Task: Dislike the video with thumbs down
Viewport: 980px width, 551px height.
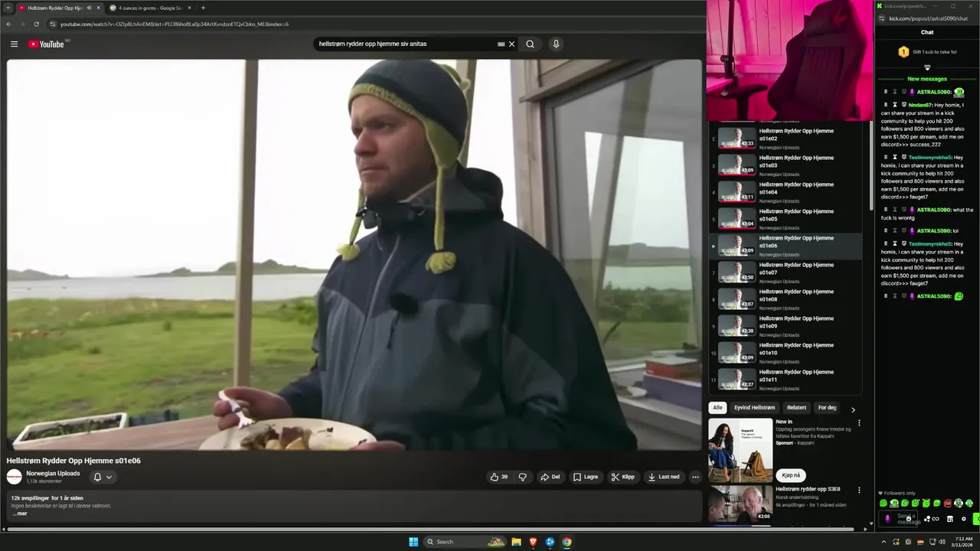Action: pos(522,477)
